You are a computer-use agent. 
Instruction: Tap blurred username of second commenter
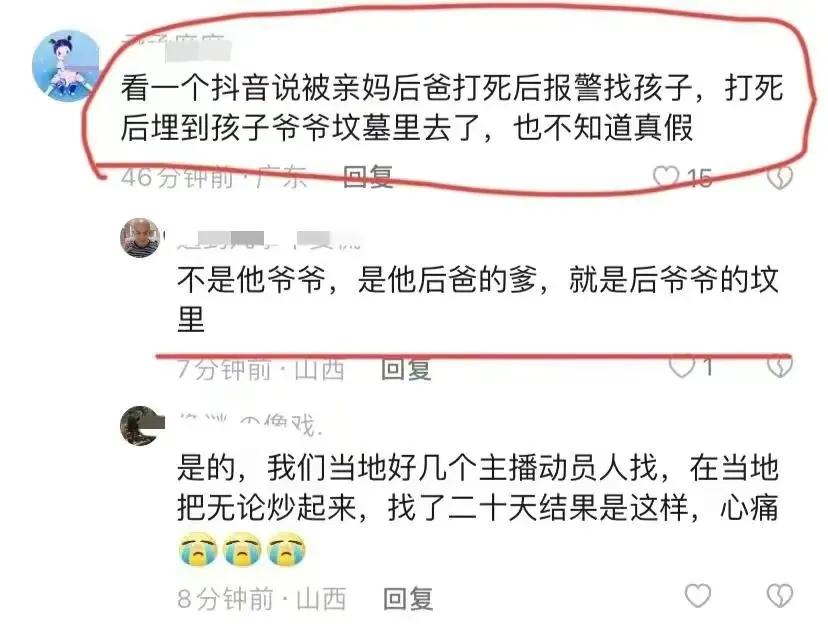[x=269, y=240]
